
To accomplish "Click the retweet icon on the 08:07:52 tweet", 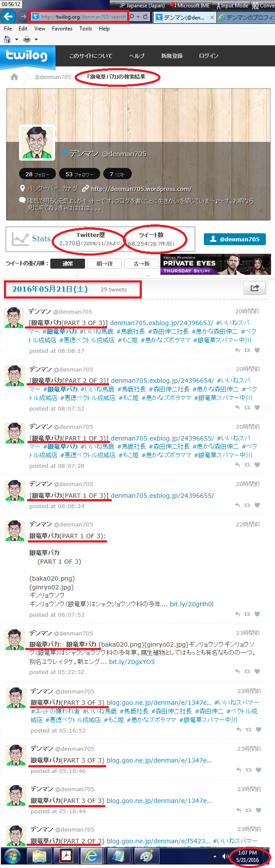I will click(247, 408).
